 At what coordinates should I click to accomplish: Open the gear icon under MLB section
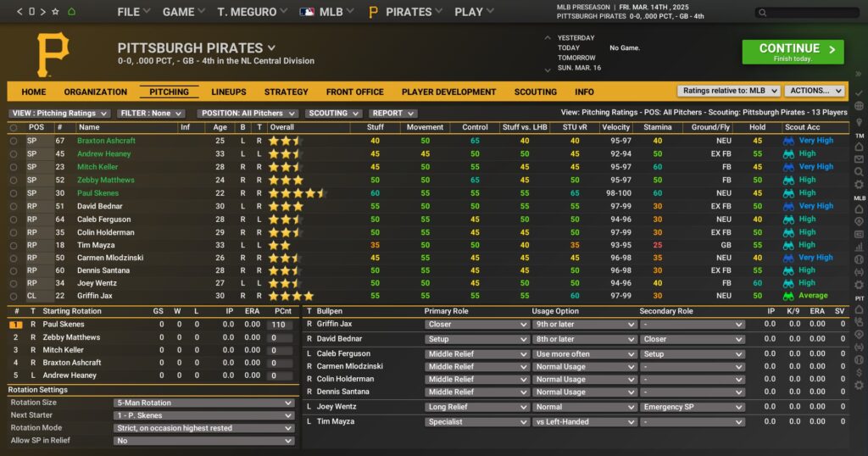tap(859, 285)
